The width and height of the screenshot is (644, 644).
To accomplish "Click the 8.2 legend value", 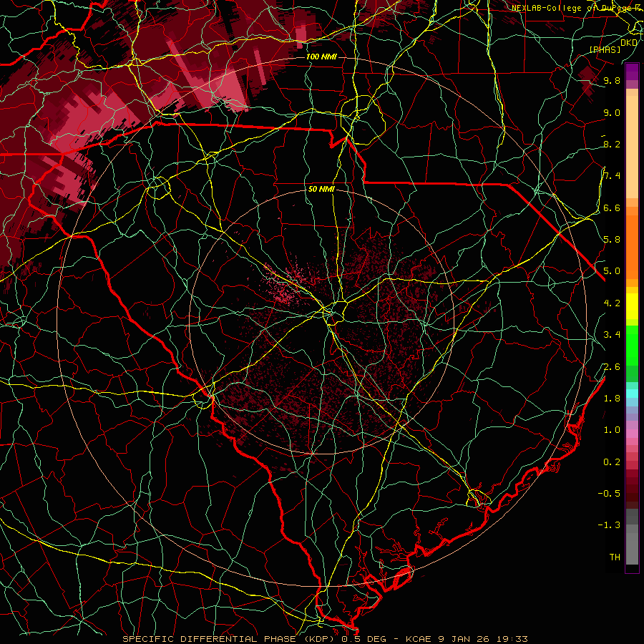I will click(x=612, y=144).
